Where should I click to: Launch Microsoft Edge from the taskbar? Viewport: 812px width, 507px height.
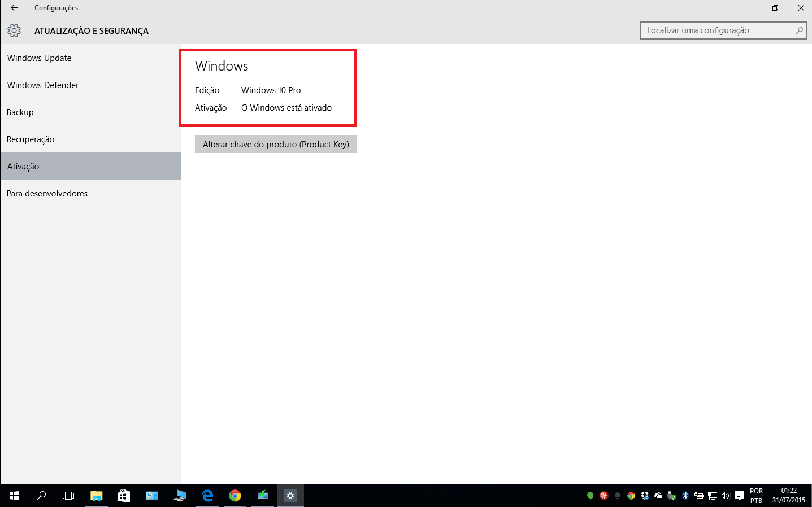[207, 496]
